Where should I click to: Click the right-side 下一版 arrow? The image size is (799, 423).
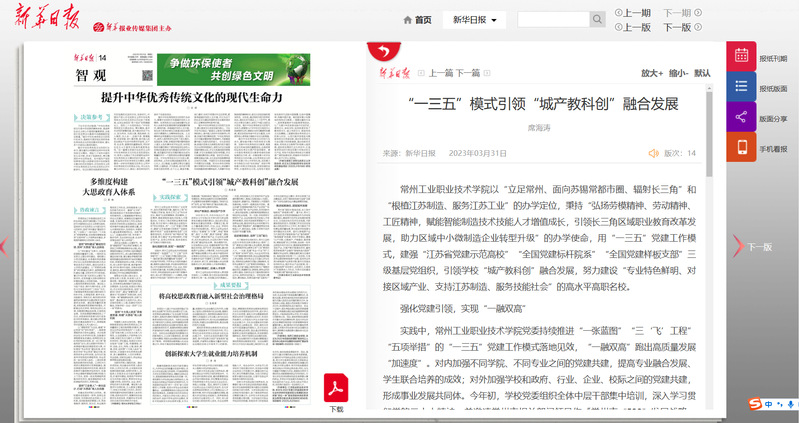click(739, 246)
